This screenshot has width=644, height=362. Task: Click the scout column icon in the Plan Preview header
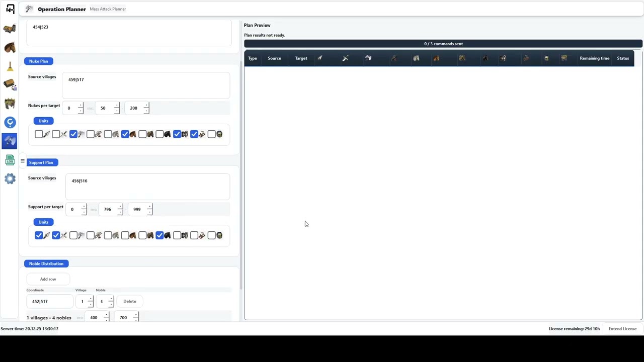(416, 58)
